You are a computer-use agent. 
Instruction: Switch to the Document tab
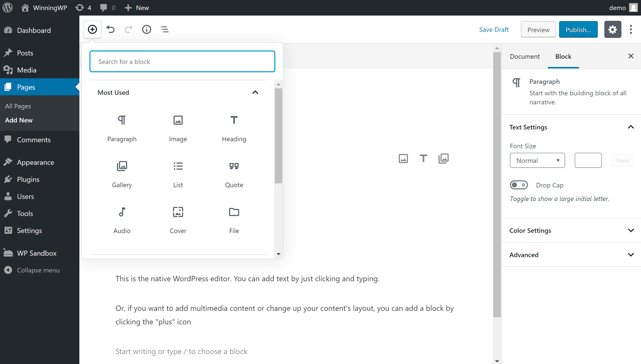pos(524,56)
